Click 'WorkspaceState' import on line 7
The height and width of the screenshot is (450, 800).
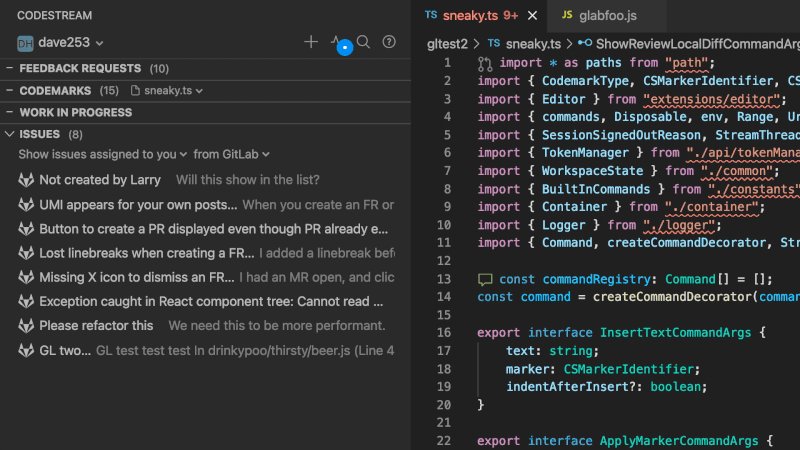pyautogui.click(x=592, y=171)
